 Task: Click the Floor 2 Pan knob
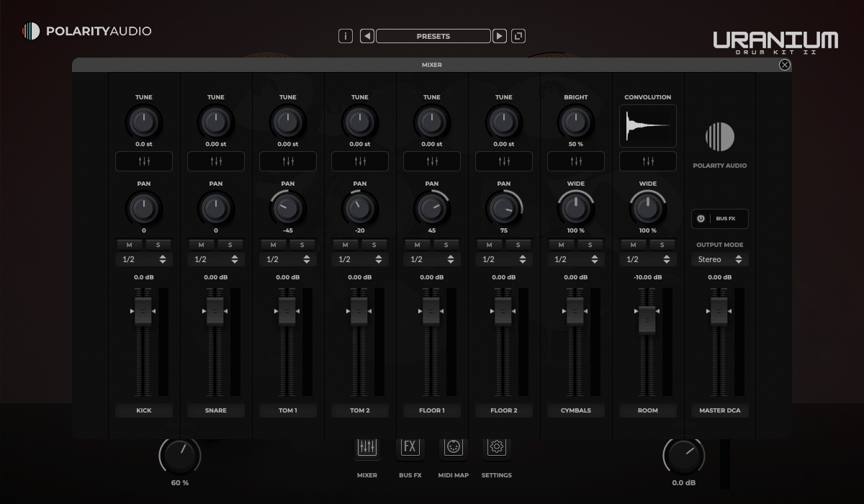(x=504, y=209)
